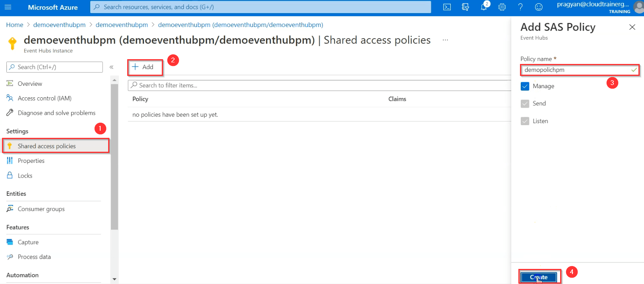The height and width of the screenshot is (284, 644).
Task: Open the first demoeventhubpm breadcrumb
Action: (x=59, y=25)
